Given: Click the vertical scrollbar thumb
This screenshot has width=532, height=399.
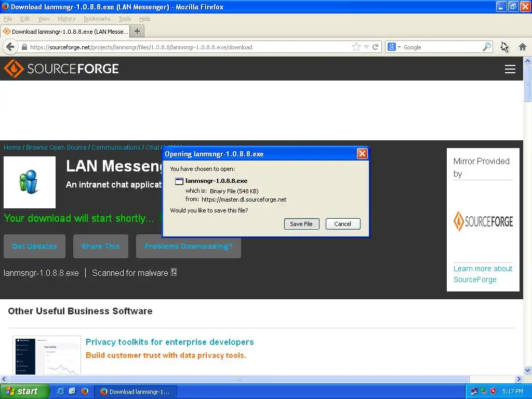Looking at the screenshot, I should coord(527,84).
